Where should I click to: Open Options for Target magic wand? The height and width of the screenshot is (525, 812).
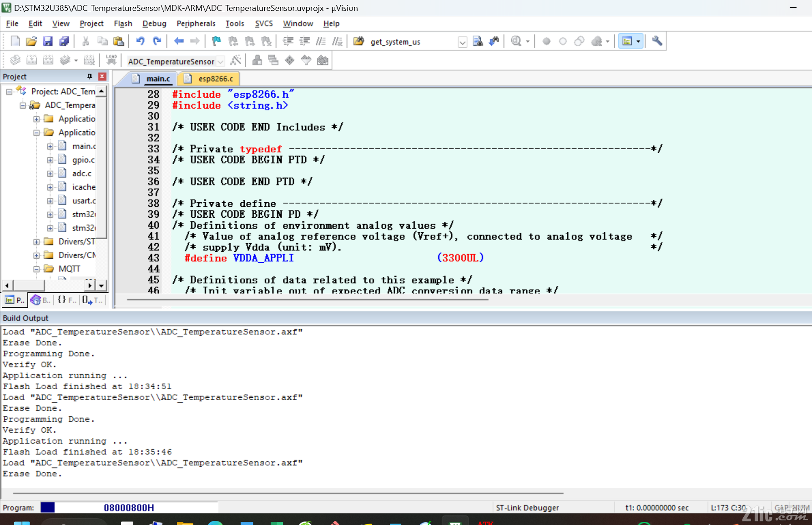236,60
